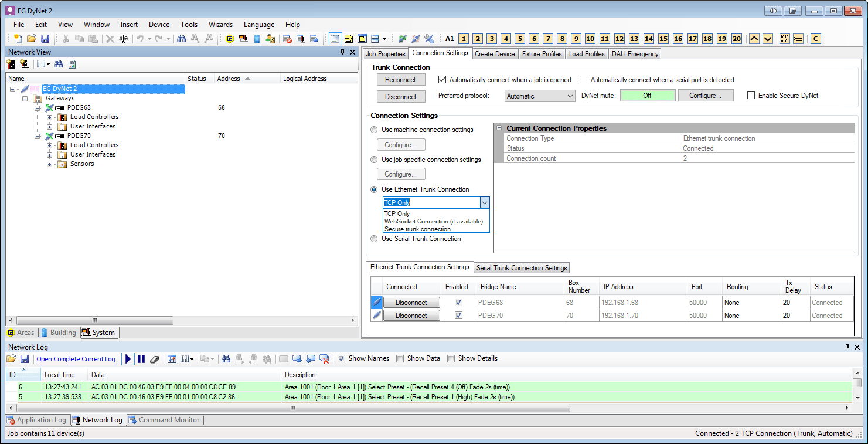Pause the Network Log capture
The image size is (868, 444).
point(141,359)
